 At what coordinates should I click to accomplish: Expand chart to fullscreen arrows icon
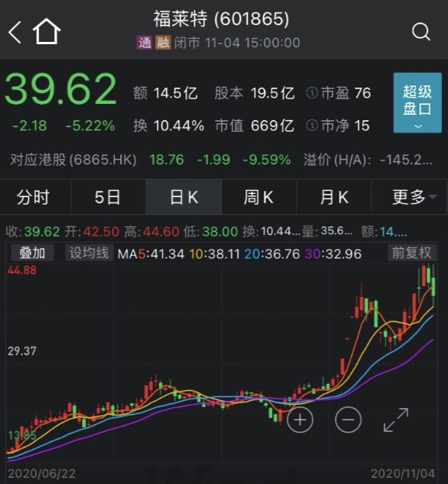[396, 420]
